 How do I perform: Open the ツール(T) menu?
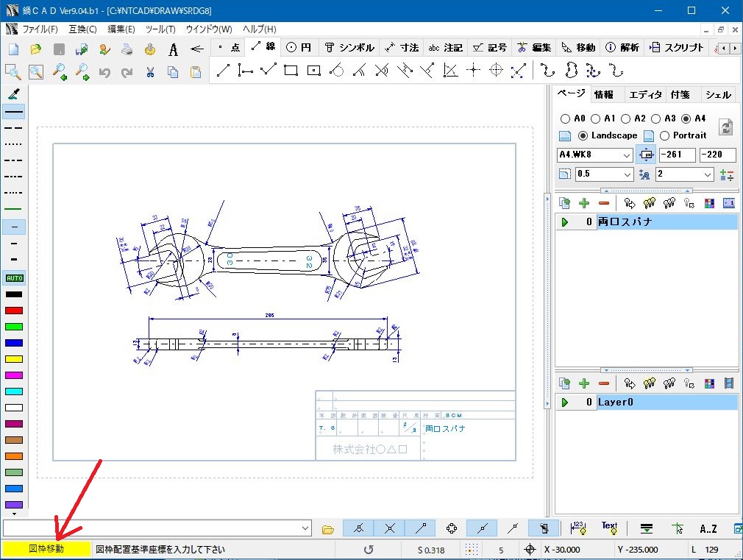tap(160, 29)
